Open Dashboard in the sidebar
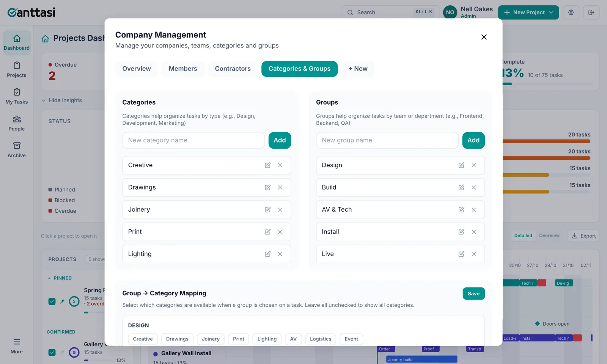This screenshot has width=607, height=364. pyautogui.click(x=17, y=42)
